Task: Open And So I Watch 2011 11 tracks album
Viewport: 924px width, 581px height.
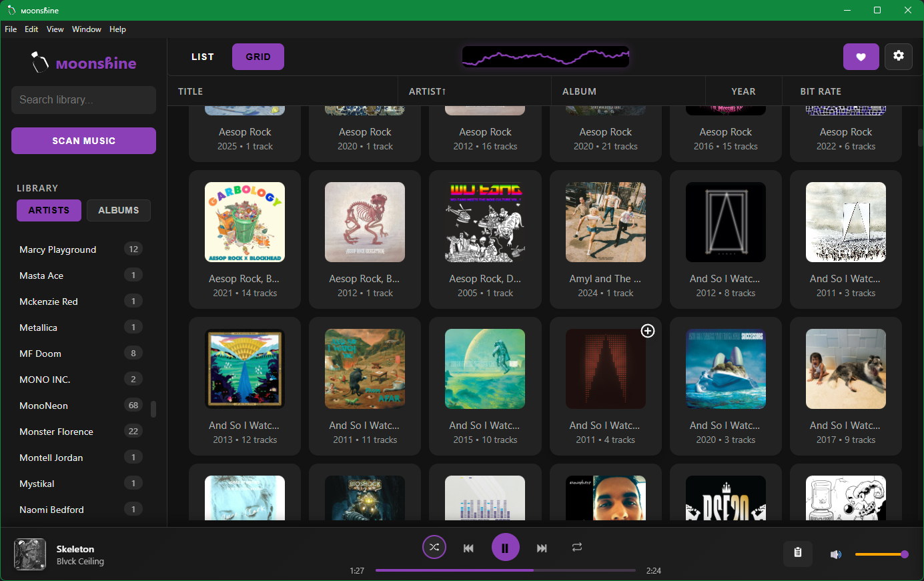Action: pyautogui.click(x=365, y=369)
